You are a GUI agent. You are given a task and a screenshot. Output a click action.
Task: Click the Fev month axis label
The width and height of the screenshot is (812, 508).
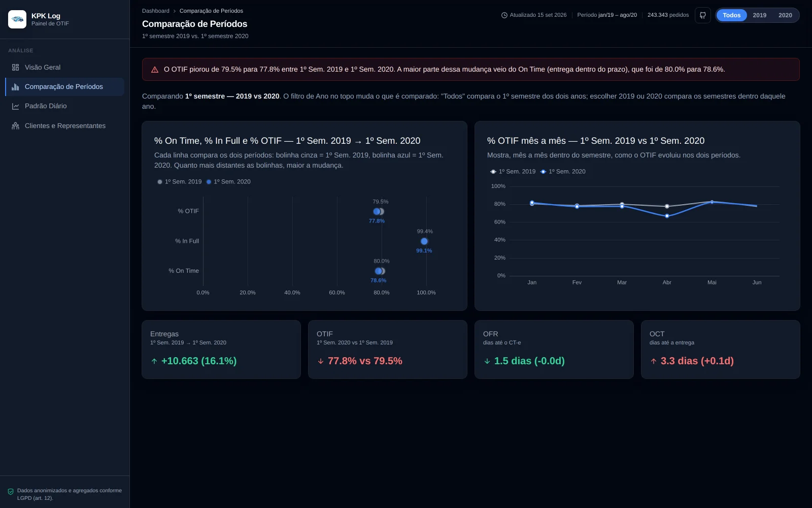pos(577,283)
